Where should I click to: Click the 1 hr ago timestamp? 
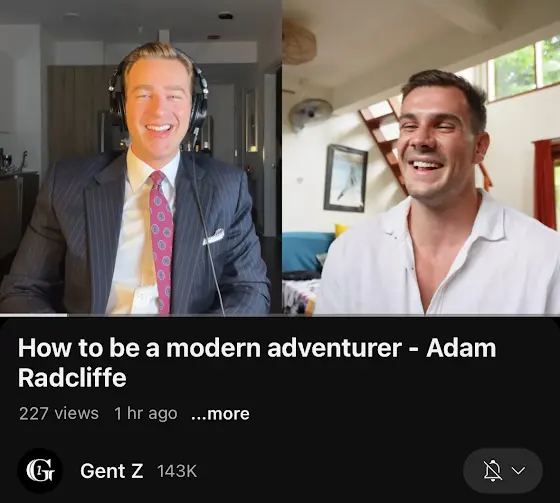tap(146, 414)
